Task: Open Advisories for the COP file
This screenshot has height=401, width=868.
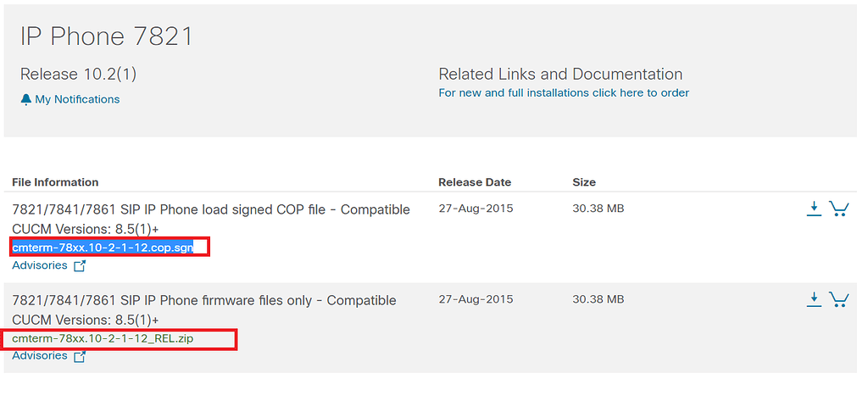Action: 39,265
